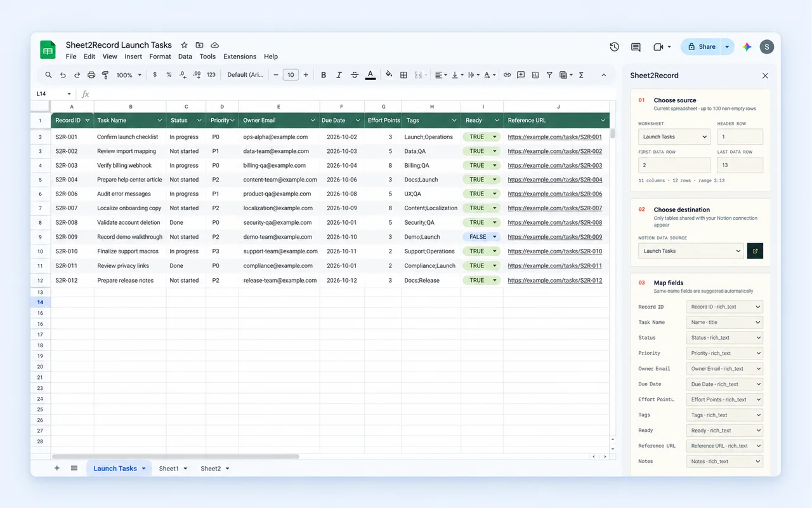Viewport: 812px width, 508px height.
Task: Open the Format menu
Action: tap(160, 57)
